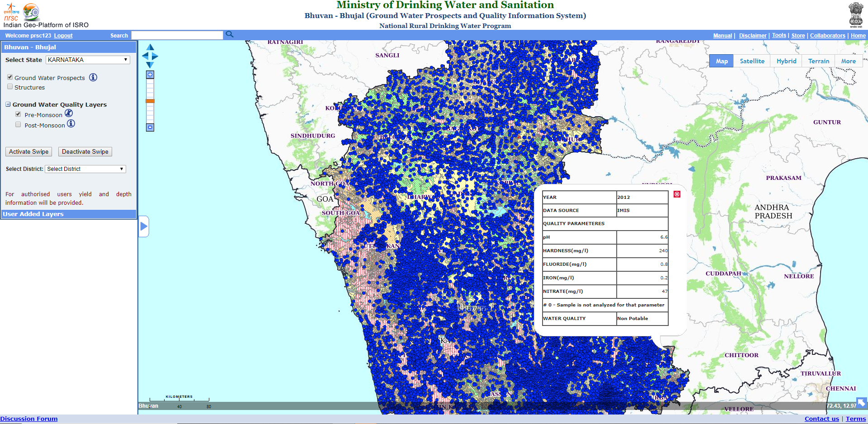
Task: Switch to Map view
Action: (722, 61)
